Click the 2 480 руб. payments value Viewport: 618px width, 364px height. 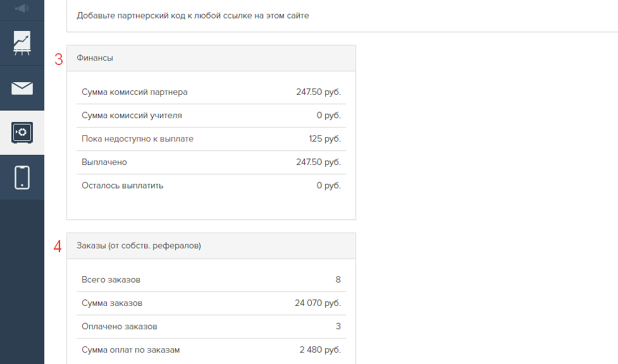tap(320, 350)
